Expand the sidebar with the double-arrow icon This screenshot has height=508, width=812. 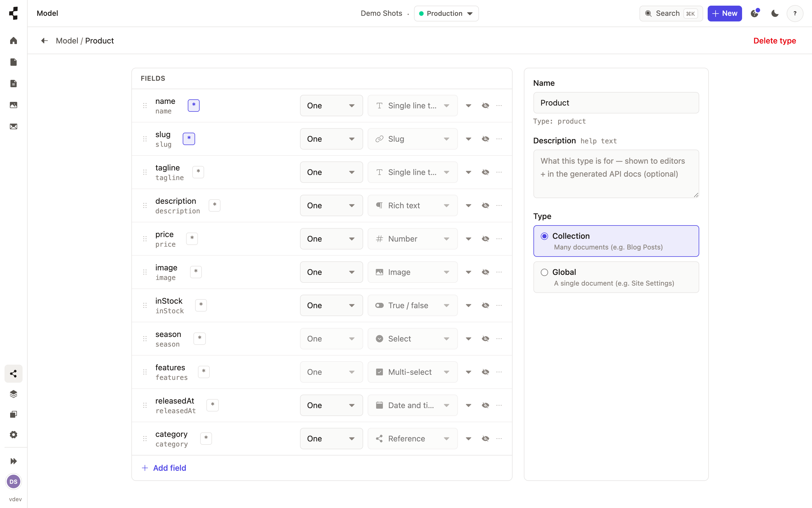point(14,461)
